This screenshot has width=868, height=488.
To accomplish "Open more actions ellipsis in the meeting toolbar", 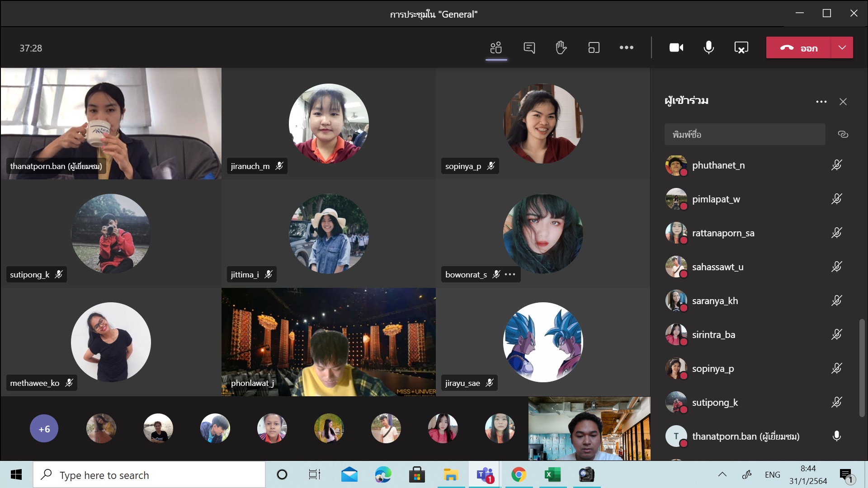I will [x=626, y=47].
